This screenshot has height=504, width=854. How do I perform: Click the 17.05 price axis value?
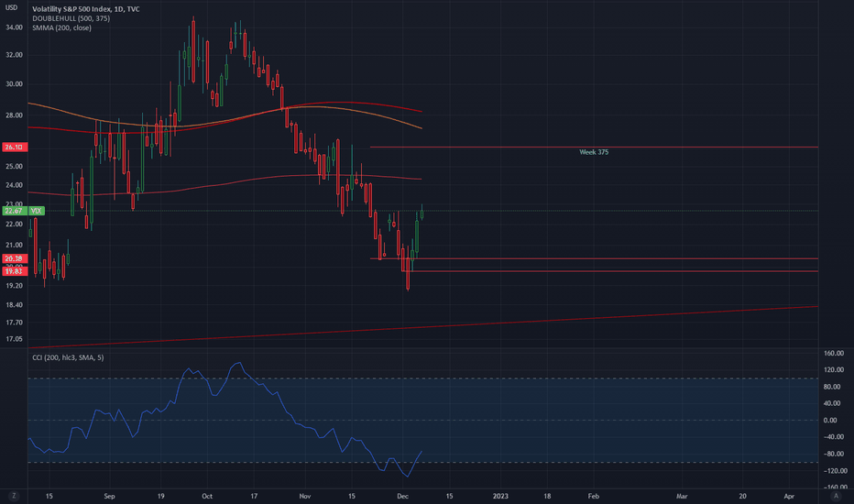[x=14, y=339]
